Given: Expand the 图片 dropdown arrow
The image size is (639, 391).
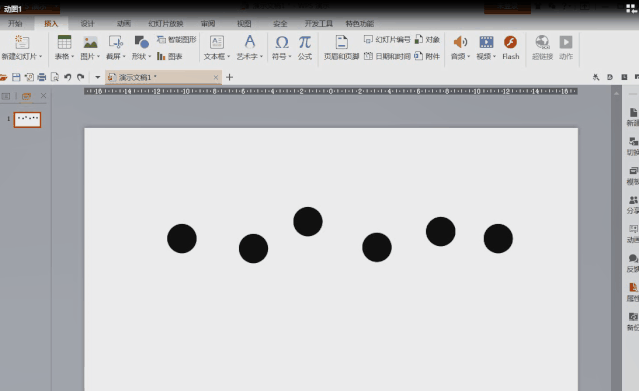Looking at the screenshot, I should click(98, 56).
